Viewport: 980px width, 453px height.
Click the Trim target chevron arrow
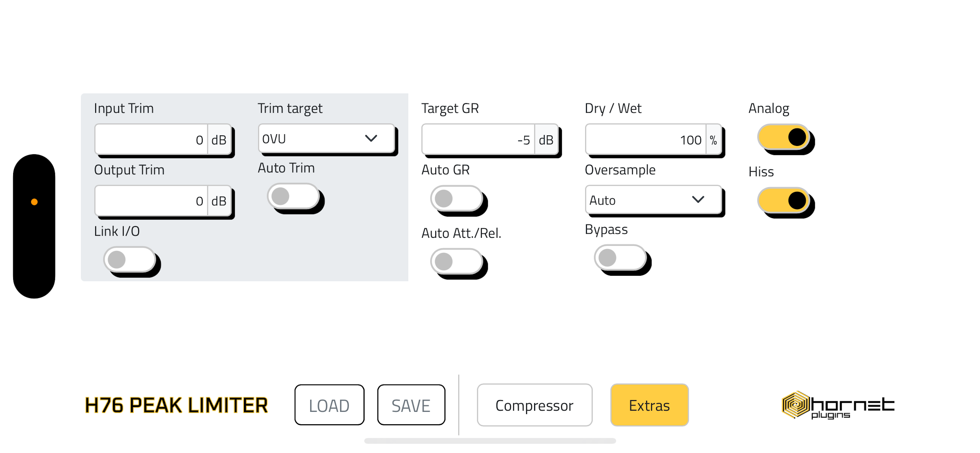371,138
